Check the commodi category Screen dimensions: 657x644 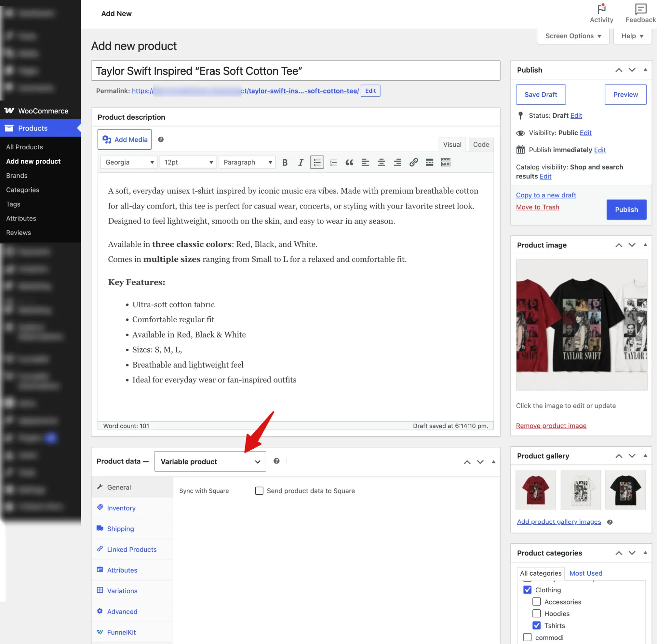(527, 637)
